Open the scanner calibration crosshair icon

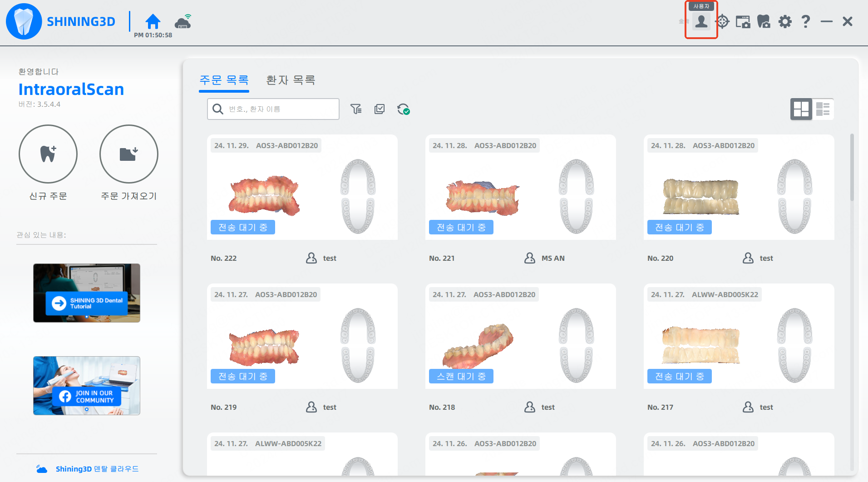[x=722, y=21]
